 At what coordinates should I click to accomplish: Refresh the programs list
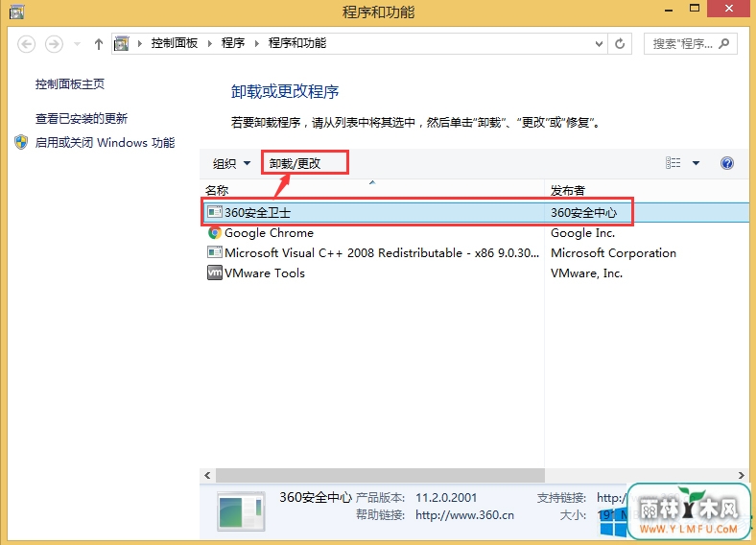pyautogui.click(x=621, y=43)
